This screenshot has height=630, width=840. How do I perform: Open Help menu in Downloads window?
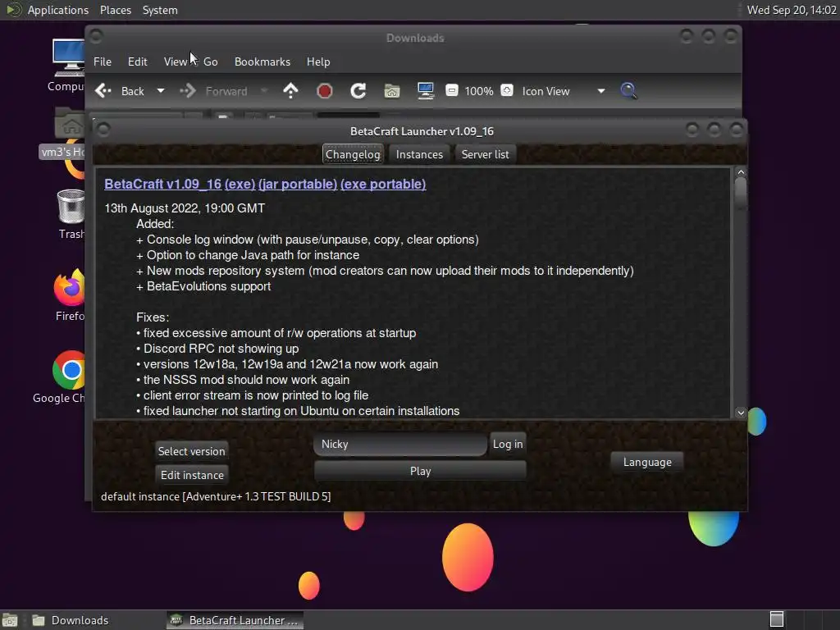318,62
